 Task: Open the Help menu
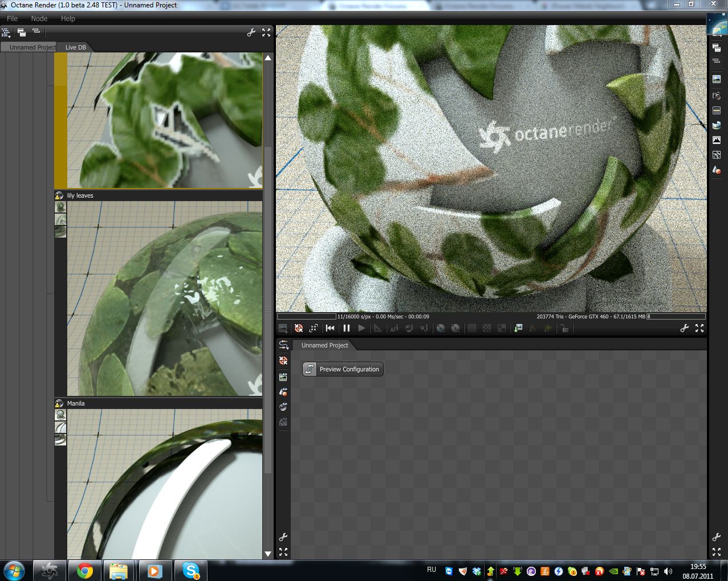(x=68, y=18)
